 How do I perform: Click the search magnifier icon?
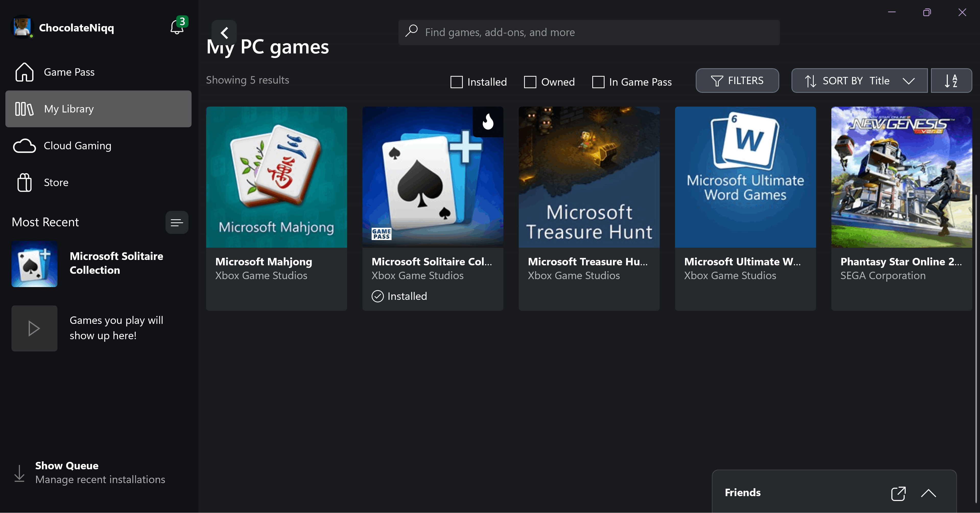[x=412, y=31]
